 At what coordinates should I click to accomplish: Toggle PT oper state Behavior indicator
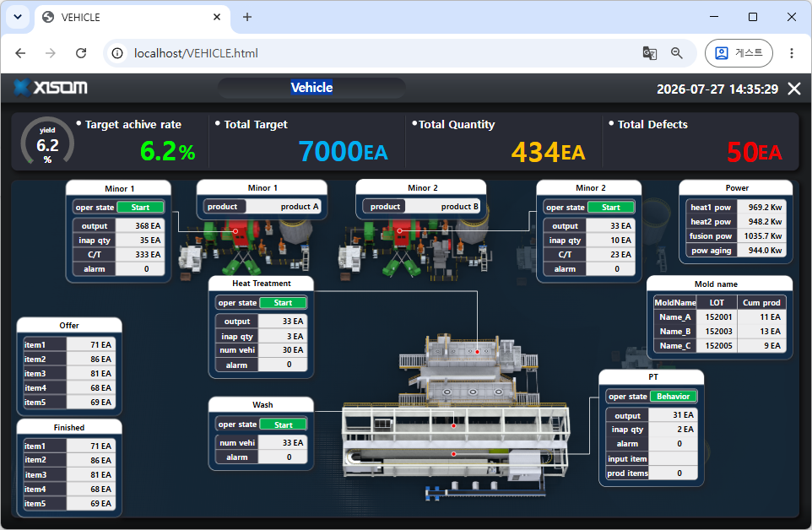[674, 397]
